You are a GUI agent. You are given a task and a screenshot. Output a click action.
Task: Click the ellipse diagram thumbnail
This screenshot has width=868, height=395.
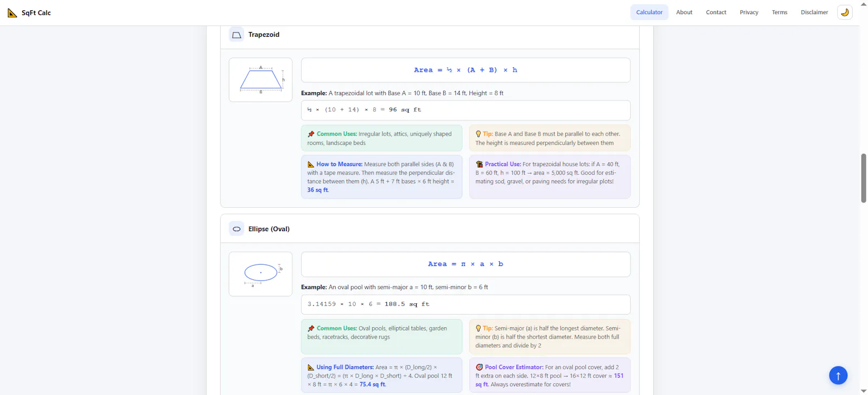[260, 274]
